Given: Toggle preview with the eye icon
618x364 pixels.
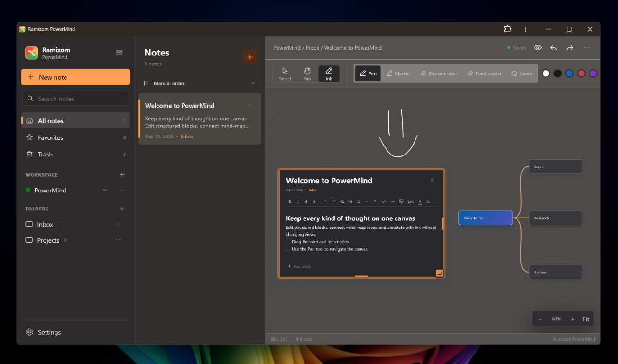Looking at the screenshot, I should tap(537, 48).
